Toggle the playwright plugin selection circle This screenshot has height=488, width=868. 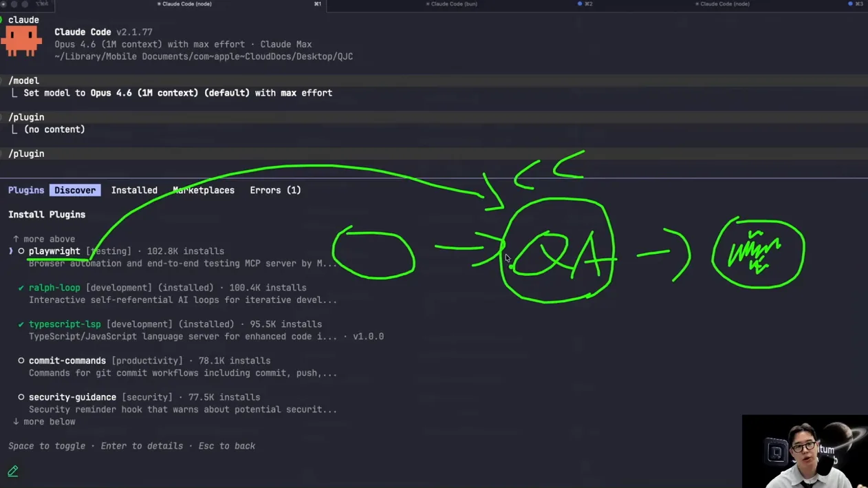pyautogui.click(x=21, y=251)
